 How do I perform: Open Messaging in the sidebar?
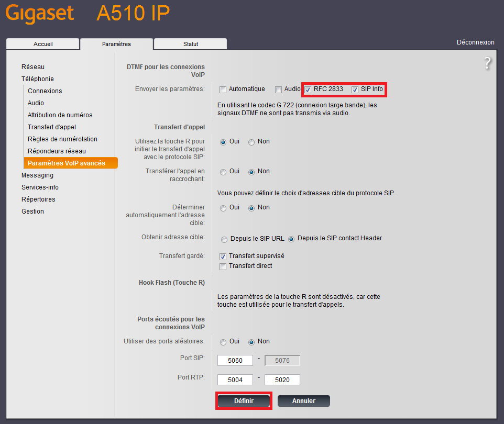(37, 175)
